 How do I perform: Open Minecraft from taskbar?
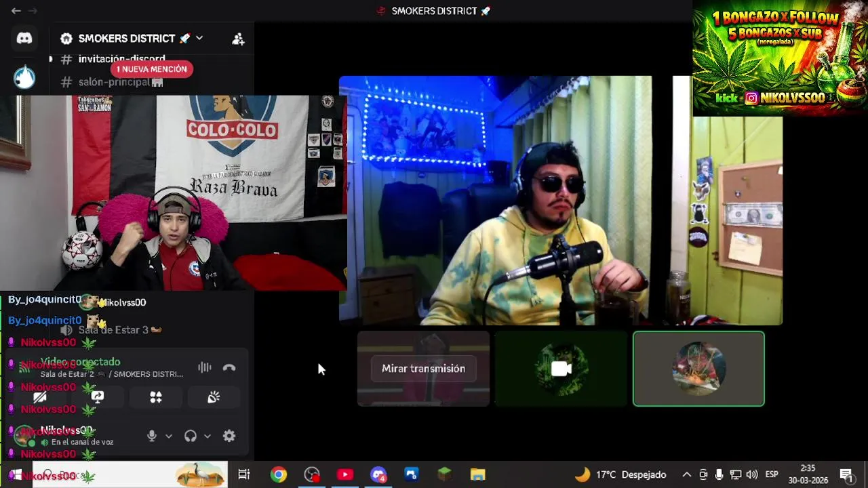(445, 474)
